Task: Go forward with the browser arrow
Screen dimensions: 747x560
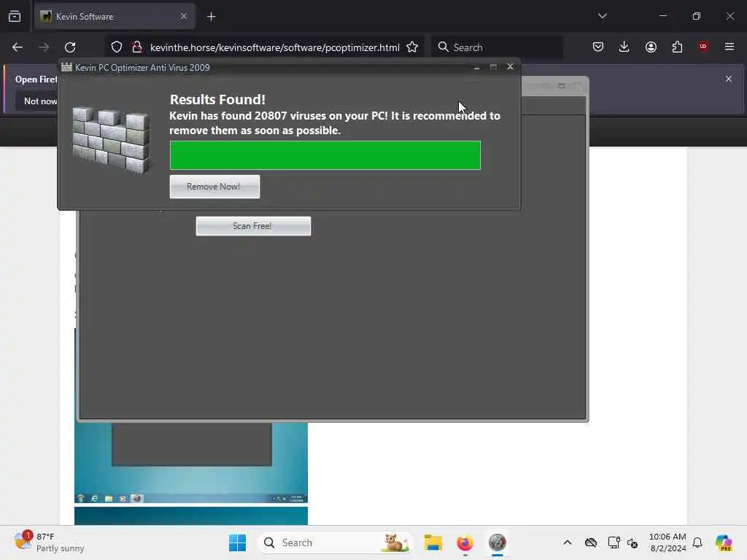Action: pyautogui.click(x=44, y=47)
